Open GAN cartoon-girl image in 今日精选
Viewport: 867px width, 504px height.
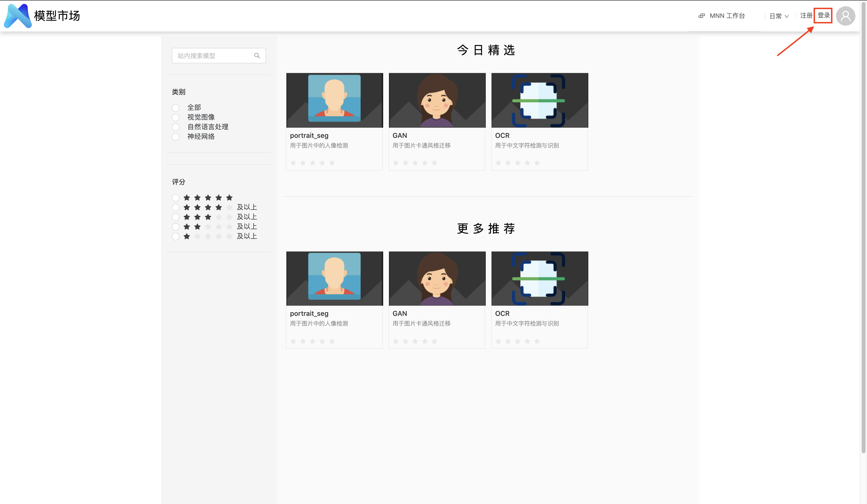pyautogui.click(x=437, y=100)
